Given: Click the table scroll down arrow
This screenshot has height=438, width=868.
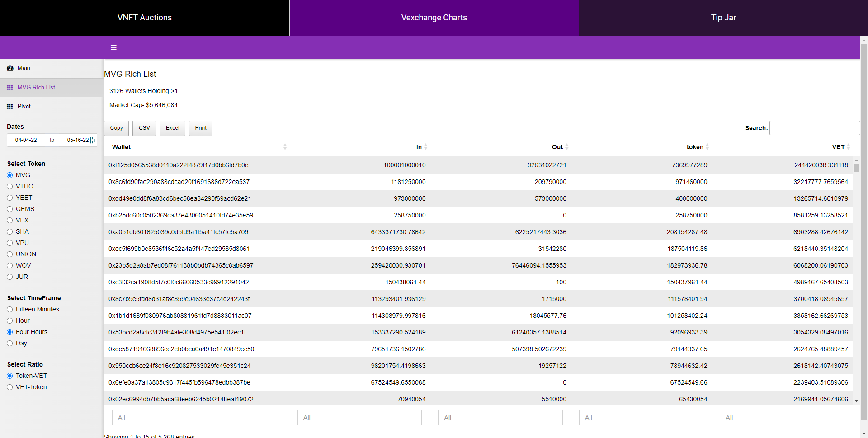Looking at the screenshot, I should pos(856,401).
